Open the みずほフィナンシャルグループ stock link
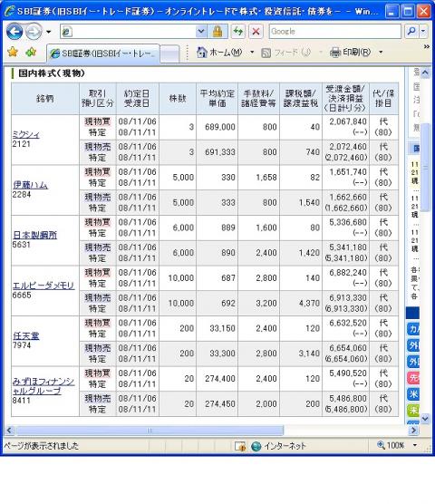Screen dimensions: 435x504 [43, 386]
